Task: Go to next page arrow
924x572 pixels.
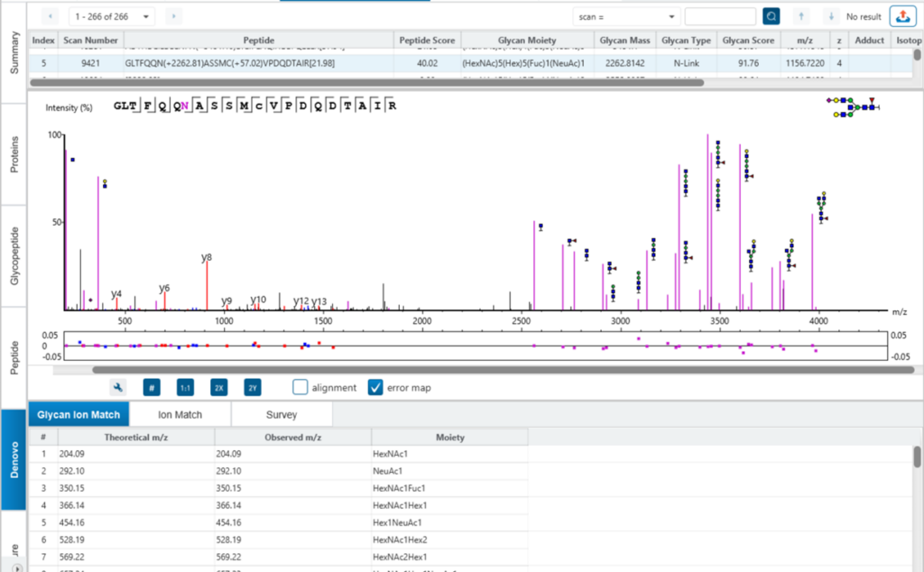Action: 173,16
